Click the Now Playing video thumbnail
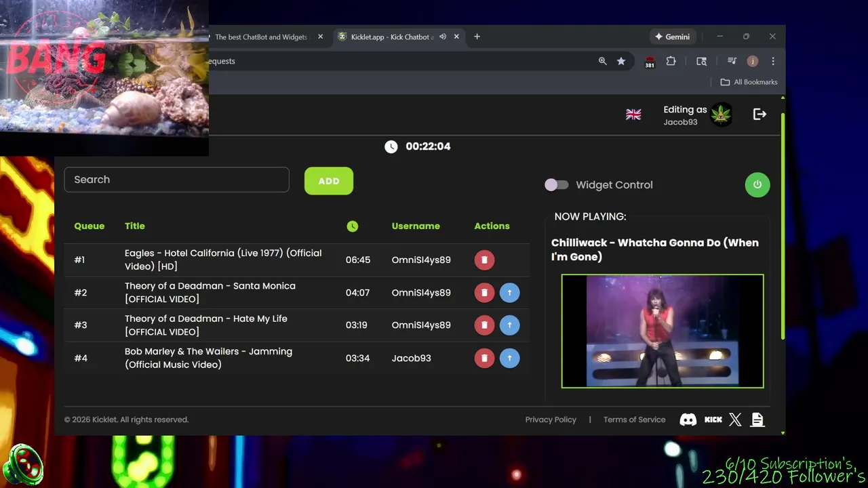 click(663, 331)
